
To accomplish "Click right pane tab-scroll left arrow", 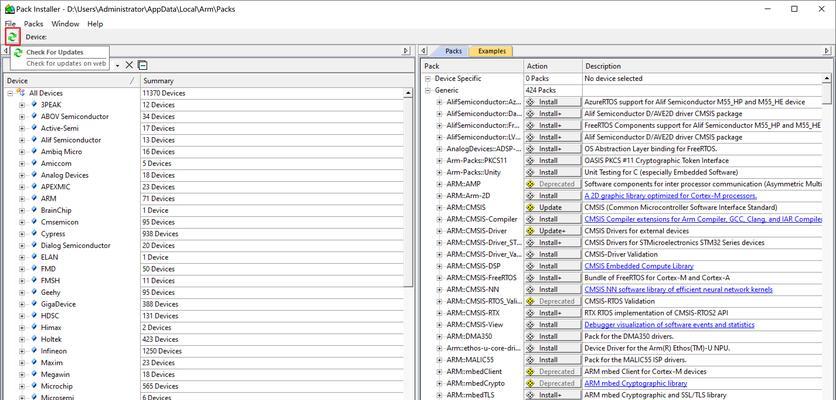I will (x=423, y=51).
